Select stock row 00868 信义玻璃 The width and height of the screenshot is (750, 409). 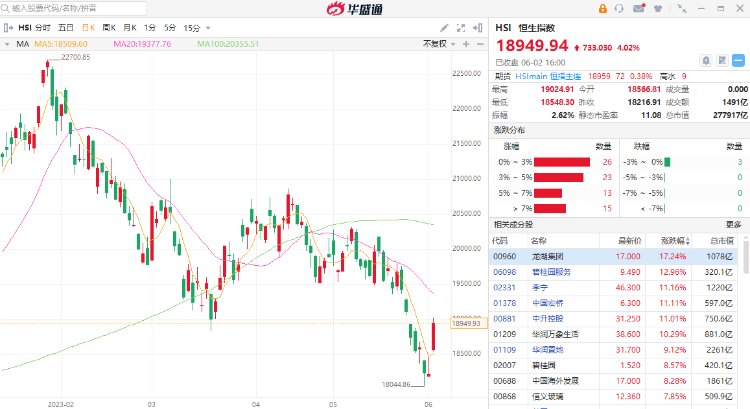613,397
